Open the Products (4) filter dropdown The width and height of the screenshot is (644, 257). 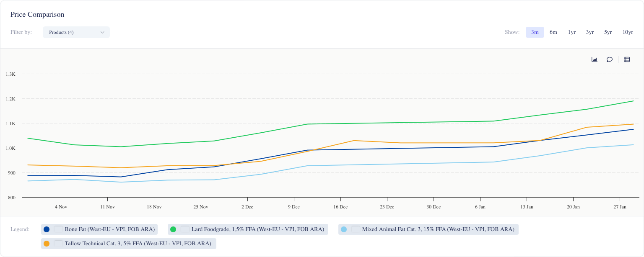76,32
